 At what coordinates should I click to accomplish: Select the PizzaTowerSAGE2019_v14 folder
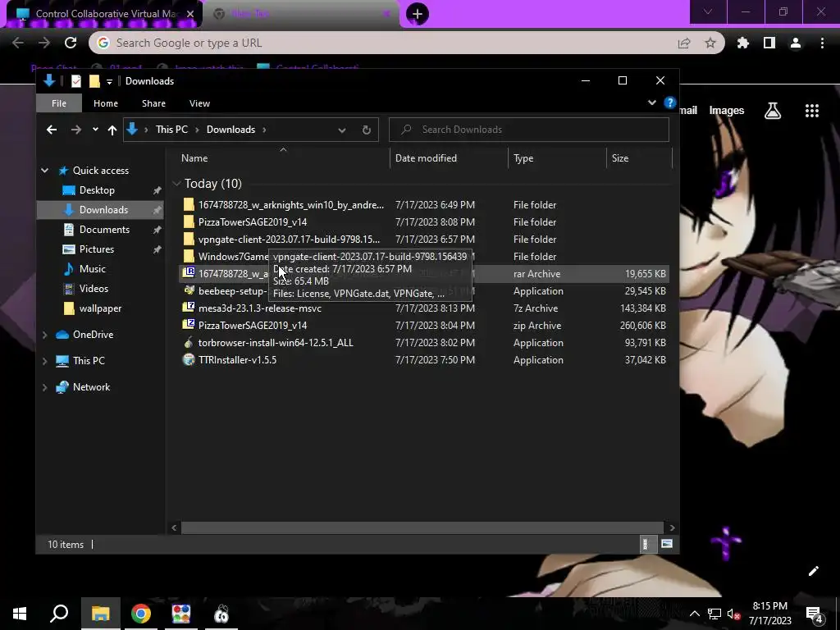253,221
